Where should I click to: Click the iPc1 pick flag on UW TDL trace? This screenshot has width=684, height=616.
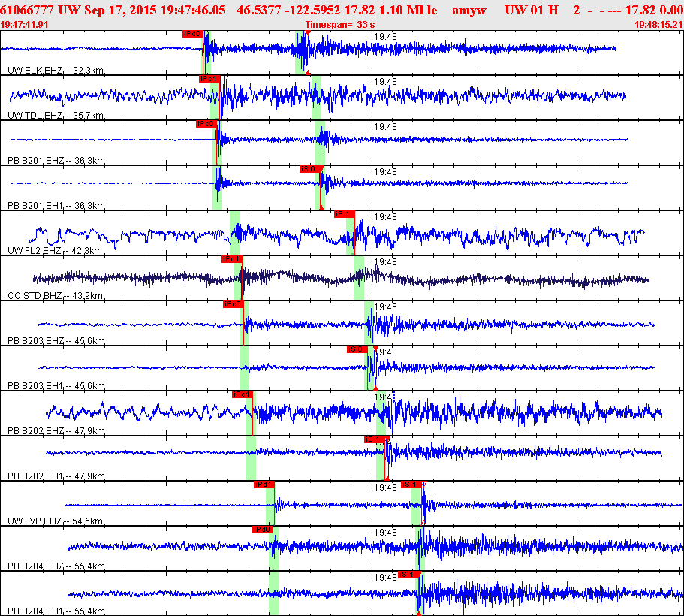point(209,79)
